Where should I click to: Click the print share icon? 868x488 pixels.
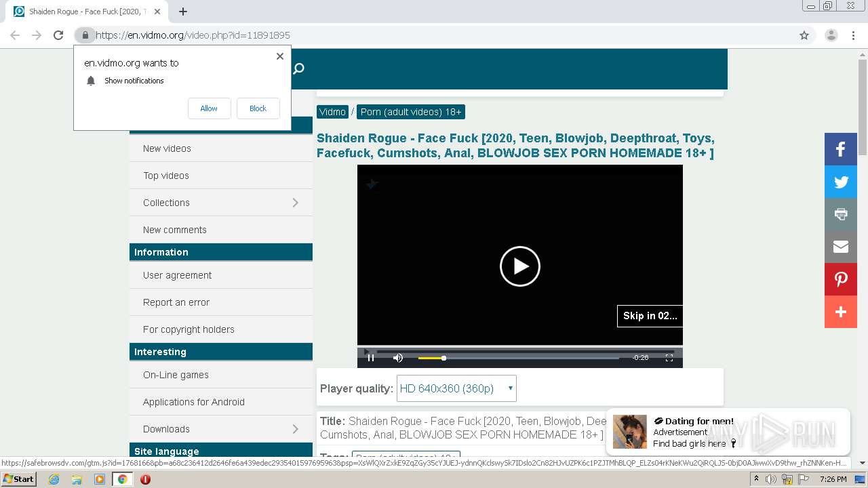[841, 214]
